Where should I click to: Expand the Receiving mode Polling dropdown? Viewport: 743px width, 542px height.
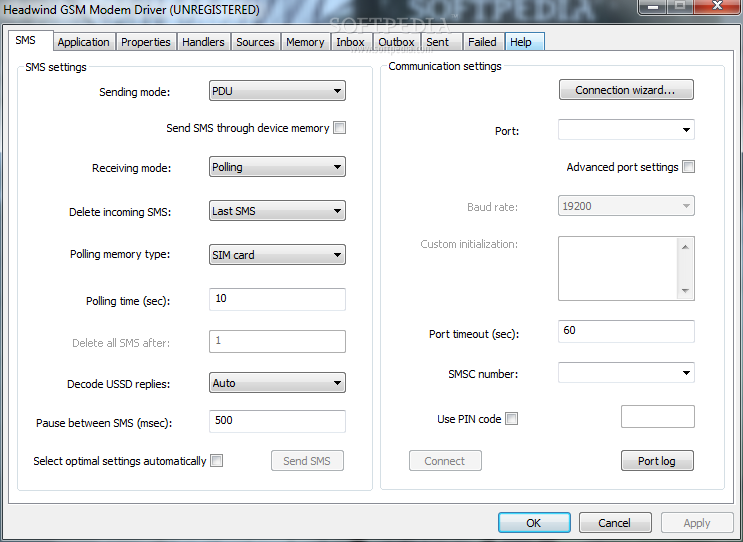[277, 167]
